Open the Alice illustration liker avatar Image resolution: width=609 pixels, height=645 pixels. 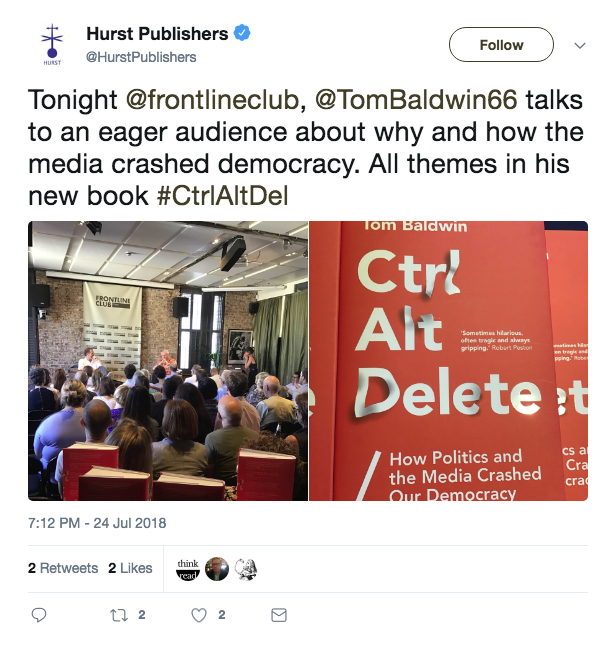[246, 569]
